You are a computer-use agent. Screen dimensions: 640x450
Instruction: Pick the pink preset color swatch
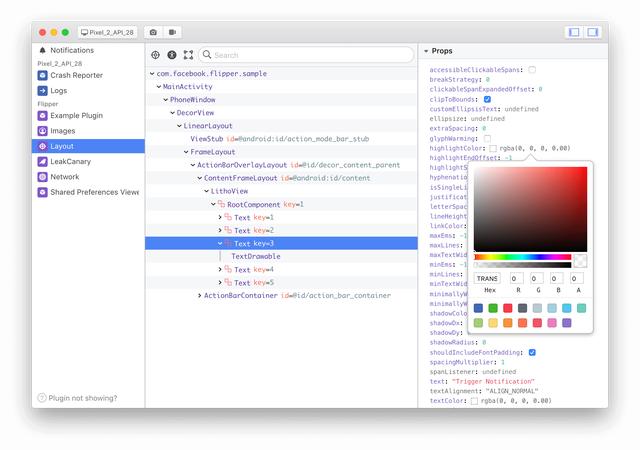[x=552, y=323]
